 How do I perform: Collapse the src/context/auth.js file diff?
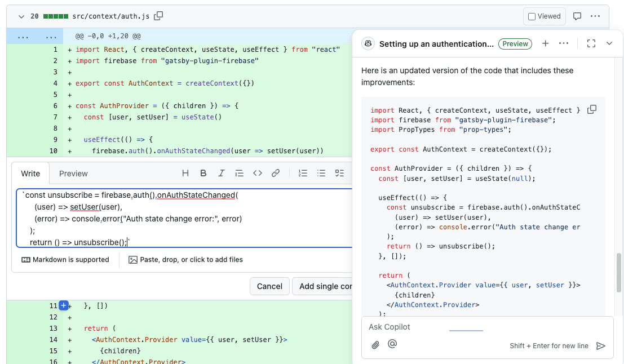coord(21,16)
